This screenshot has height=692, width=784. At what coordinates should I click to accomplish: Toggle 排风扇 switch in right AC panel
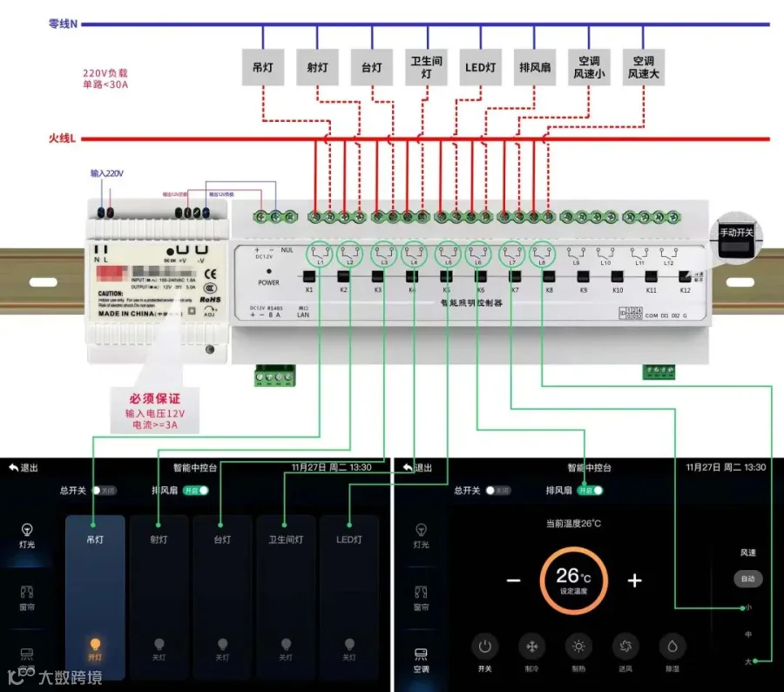coord(590,491)
